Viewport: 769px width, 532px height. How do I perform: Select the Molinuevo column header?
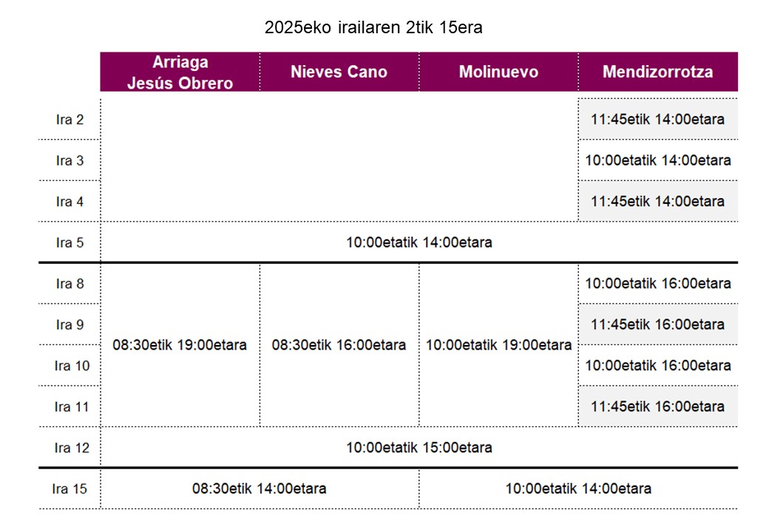498,72
